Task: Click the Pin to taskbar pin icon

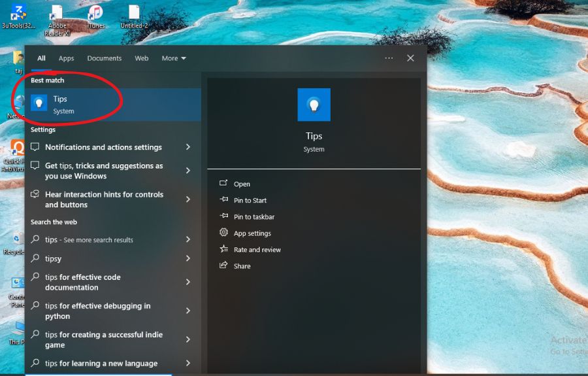Action: 223,216
